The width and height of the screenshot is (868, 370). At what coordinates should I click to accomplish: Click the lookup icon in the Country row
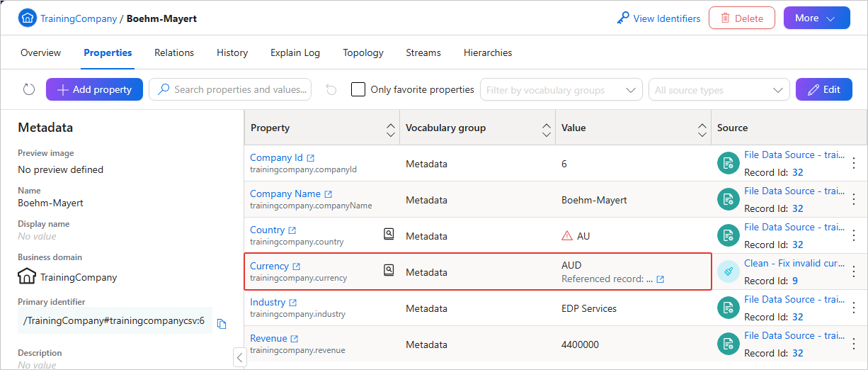coord(389,233)
